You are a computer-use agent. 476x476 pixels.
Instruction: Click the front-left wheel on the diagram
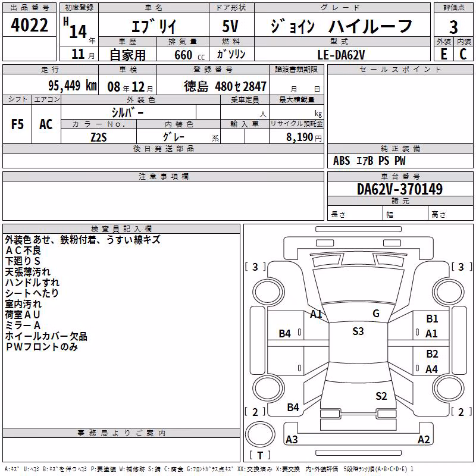pyautogui.click(x=268, y=293)
